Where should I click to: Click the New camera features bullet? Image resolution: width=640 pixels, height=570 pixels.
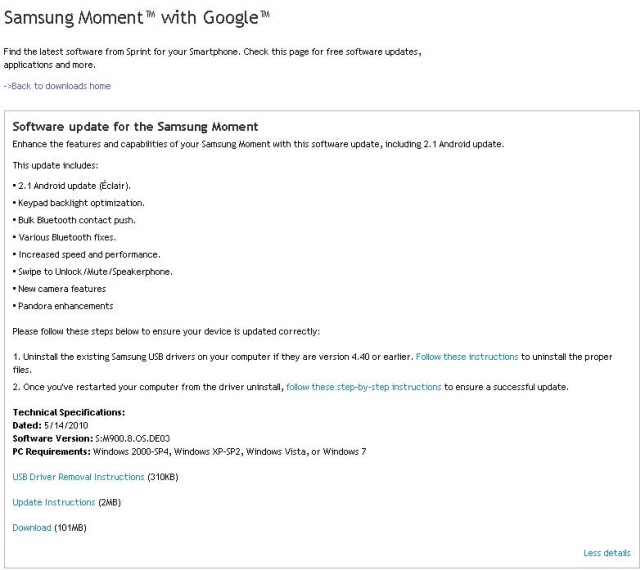click(59, 289)
